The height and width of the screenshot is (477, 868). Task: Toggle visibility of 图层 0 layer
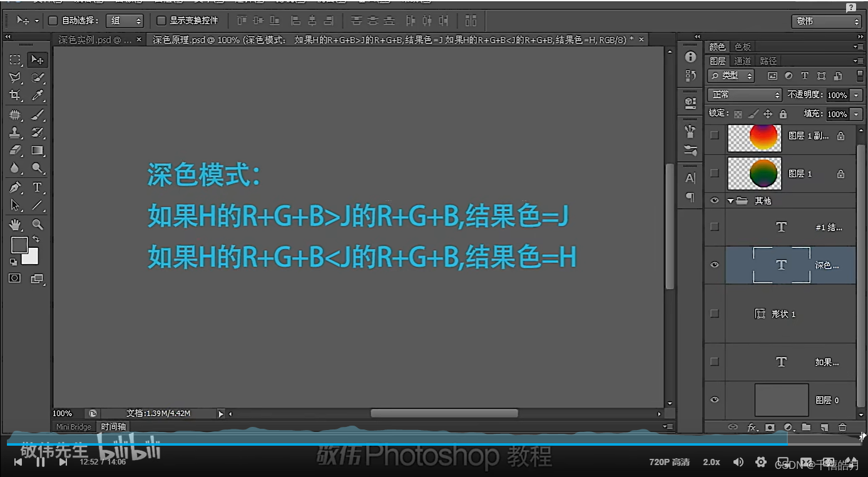(x=714, y=400)
